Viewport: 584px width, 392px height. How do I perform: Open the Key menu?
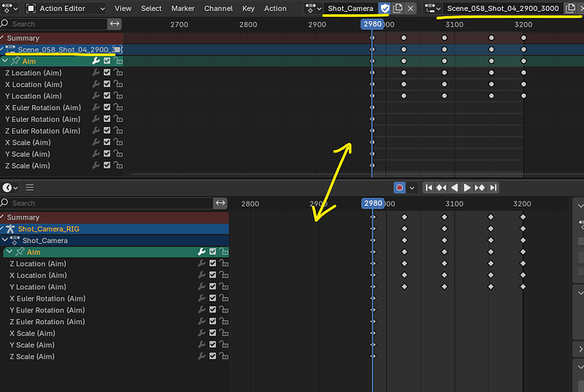pos(248,8)
